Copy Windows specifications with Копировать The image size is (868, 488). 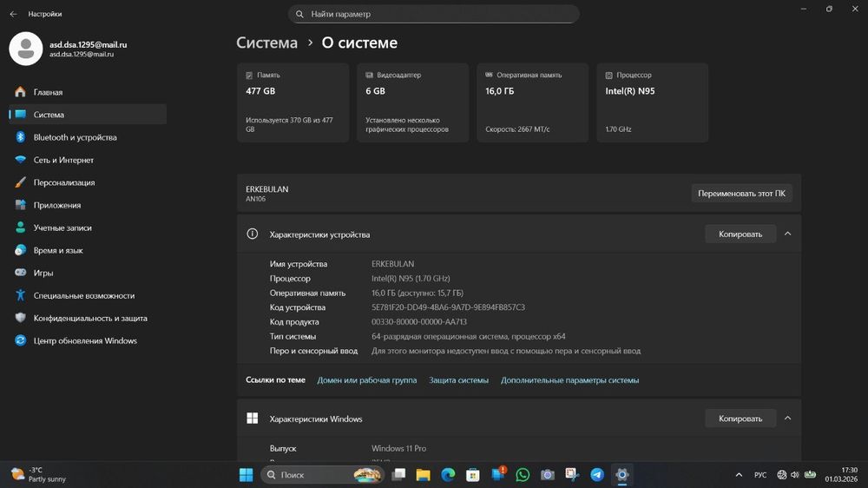(x=740, y=419)
